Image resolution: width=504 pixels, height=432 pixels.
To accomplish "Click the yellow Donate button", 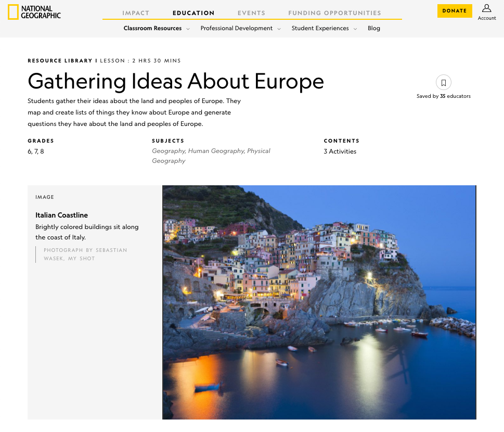I will click(455, 11).
